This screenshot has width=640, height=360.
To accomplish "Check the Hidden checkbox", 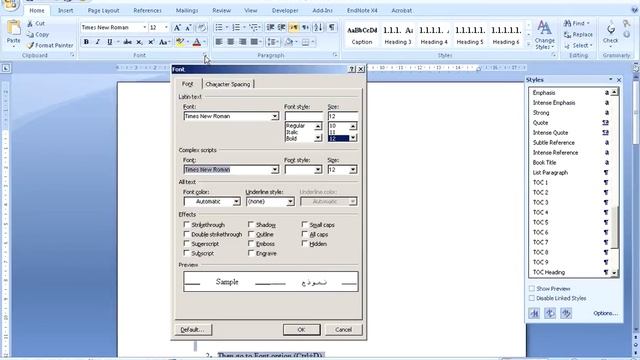I will (x=304, y=244).
